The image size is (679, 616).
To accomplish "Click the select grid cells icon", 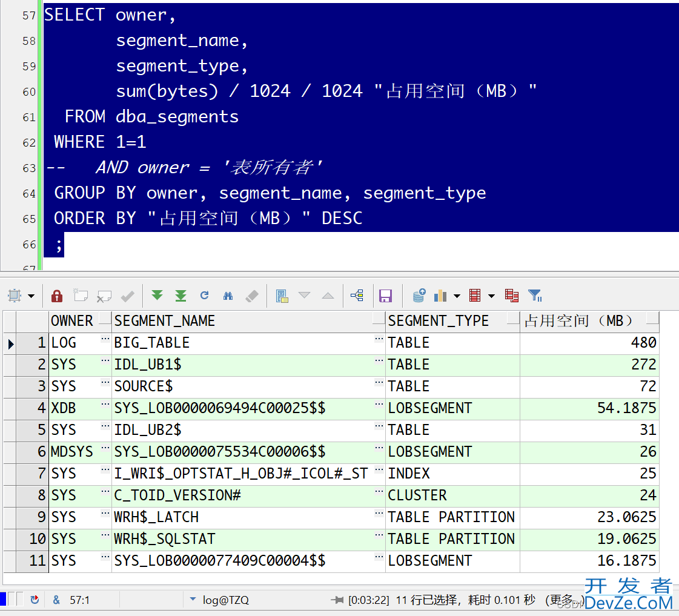I will (15, 296).
